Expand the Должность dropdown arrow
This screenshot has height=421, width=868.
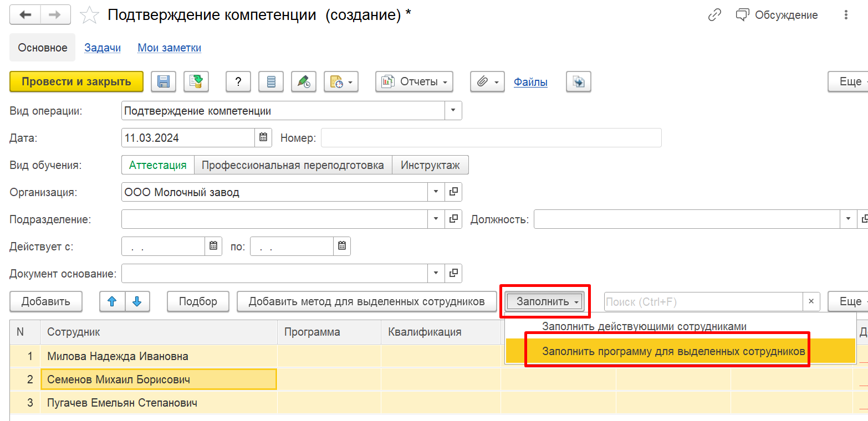849,219
